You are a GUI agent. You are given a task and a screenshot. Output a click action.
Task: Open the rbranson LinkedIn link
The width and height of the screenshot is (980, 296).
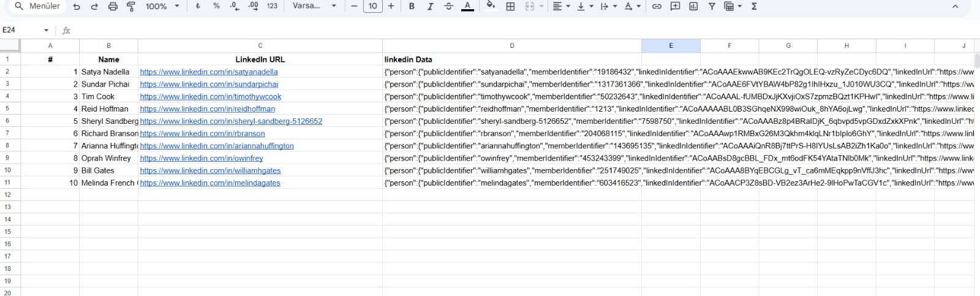coord(202,133)
